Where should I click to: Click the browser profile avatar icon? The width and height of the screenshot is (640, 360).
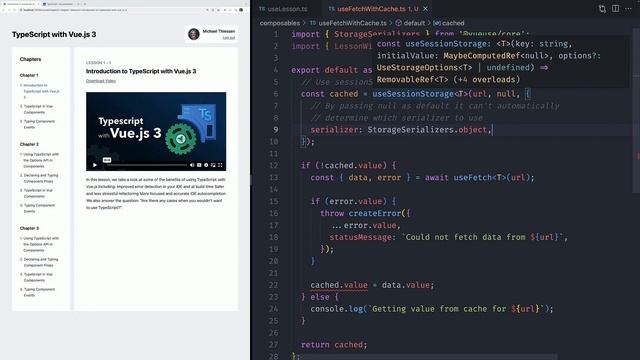[x=241, y=10]
